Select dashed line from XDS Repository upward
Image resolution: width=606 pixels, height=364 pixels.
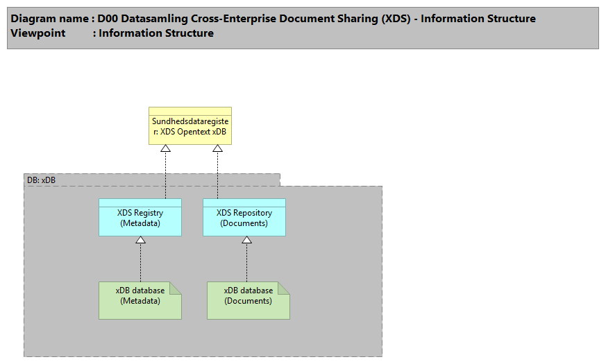click(217, 177)
